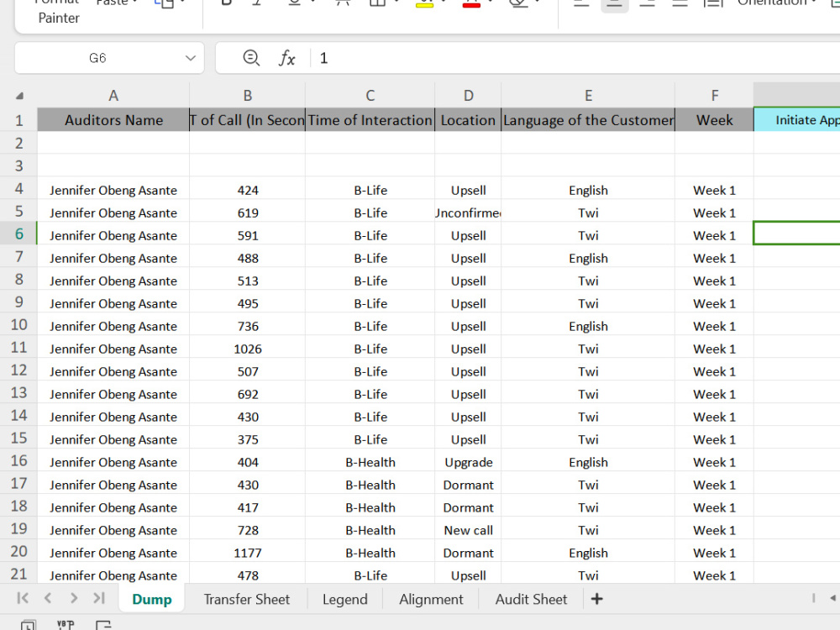Click the Auditors Name header cell
Screen dimensions: 840x630
tap(113, 120)
